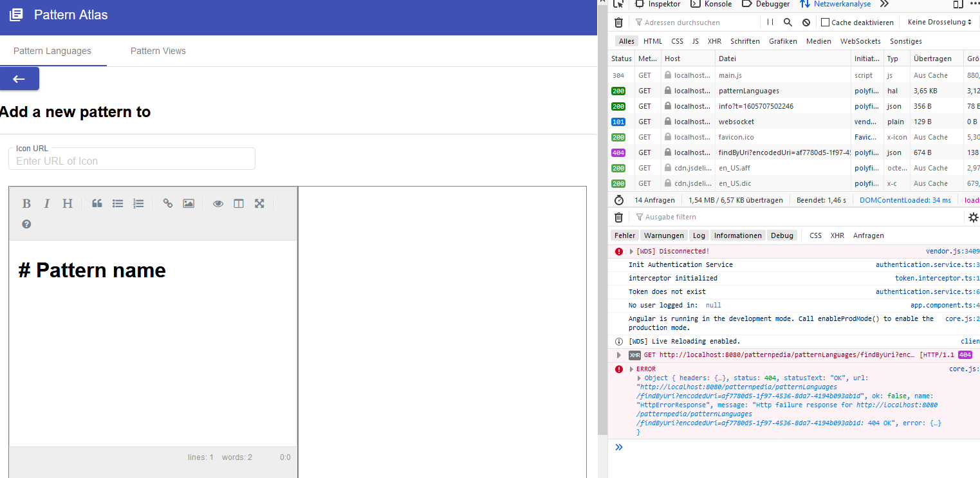Select the findByUri 404 network request row
This screenshot has width=980, height=478.
click(794, 152)
